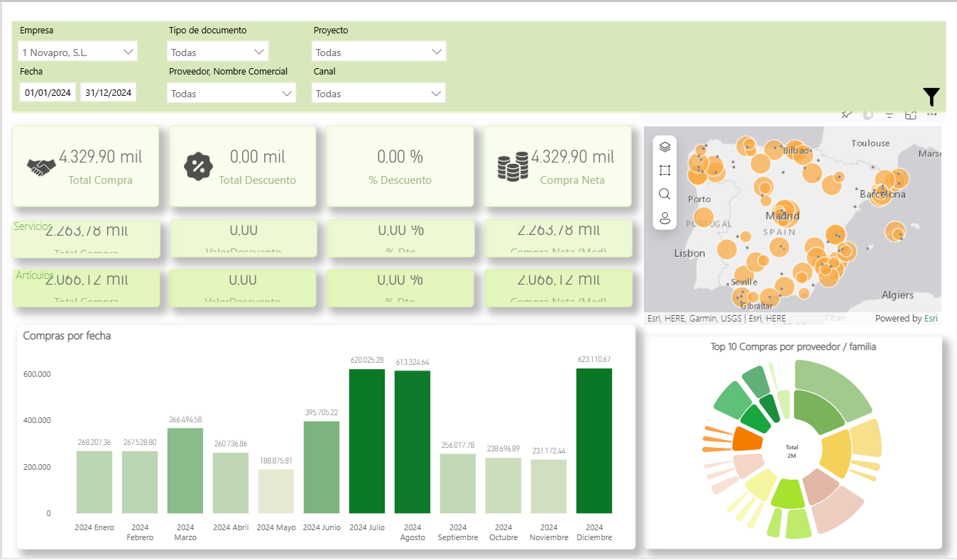Click the start date field 01/01/2024
This screenshot has width=957, height=560.
pyautogui.click(x=48, y=93)
